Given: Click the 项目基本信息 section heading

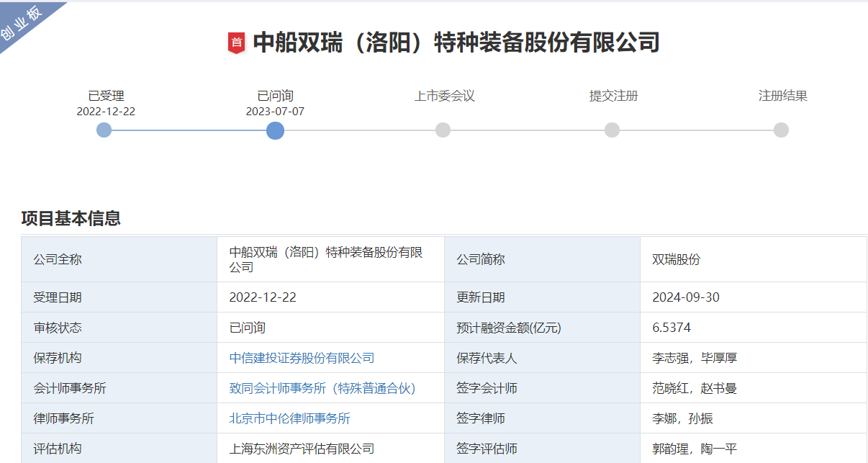Looking at the screenshot, I should tap(71, 218).
